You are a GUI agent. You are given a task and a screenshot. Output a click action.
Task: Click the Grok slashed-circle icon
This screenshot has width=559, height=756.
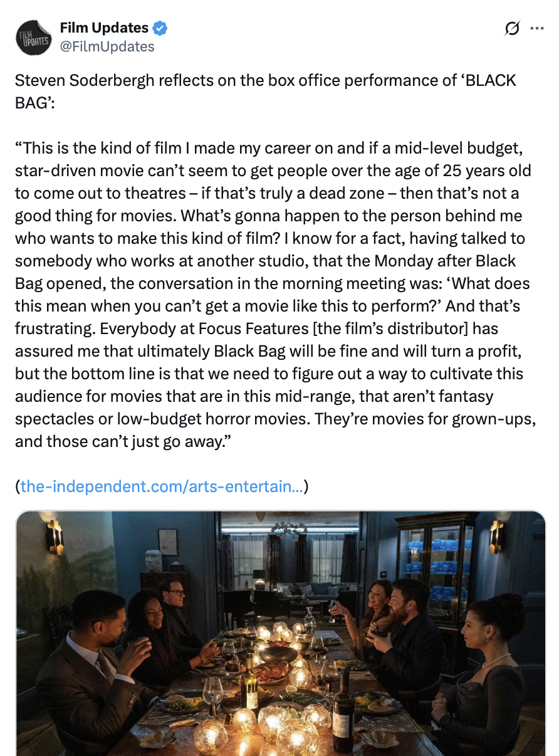click(512, 29)
